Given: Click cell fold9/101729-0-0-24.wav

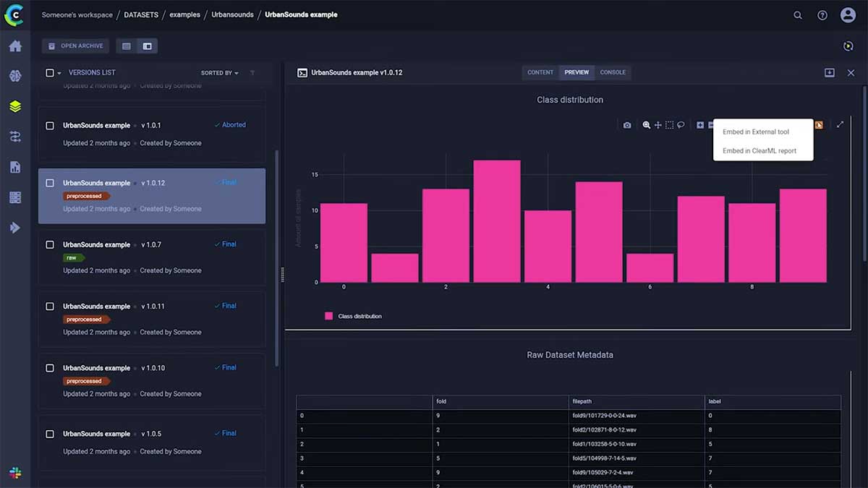Looking at the screenshot, I should pyautogui.click(x=637, y=416).
